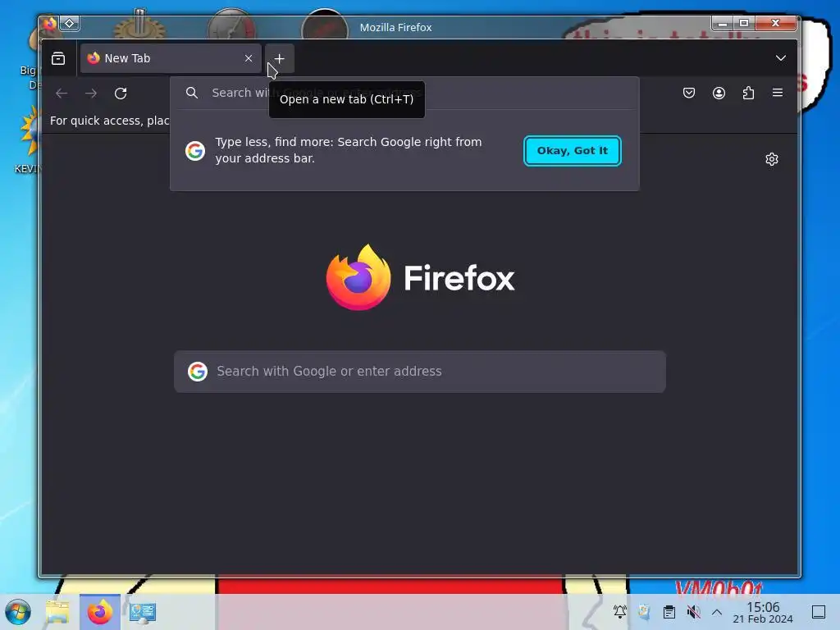Screen dimensions: 840x630
Task: Click the address bar magnifier icon
Action: click(192, 93)
